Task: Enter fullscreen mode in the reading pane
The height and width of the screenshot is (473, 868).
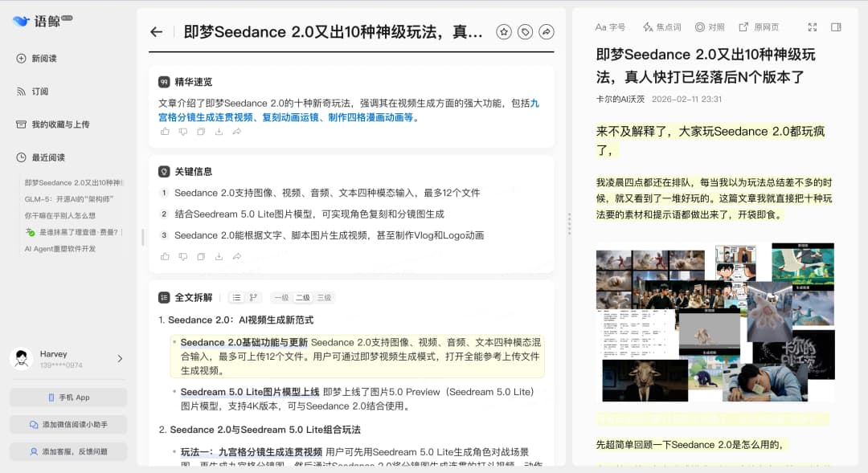Action: coord(813,27)
